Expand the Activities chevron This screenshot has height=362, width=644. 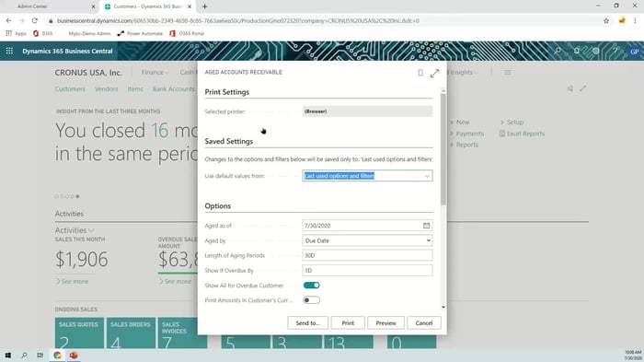pos(91,230)
